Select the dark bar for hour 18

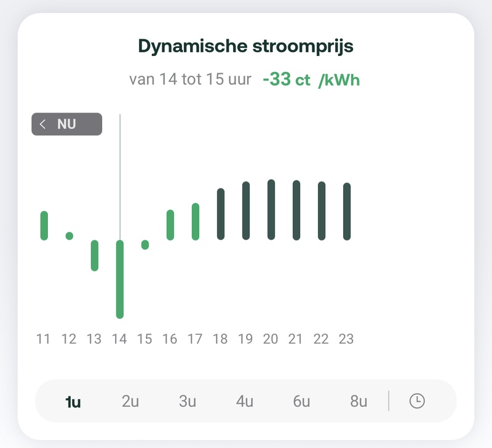coord(221,214)
